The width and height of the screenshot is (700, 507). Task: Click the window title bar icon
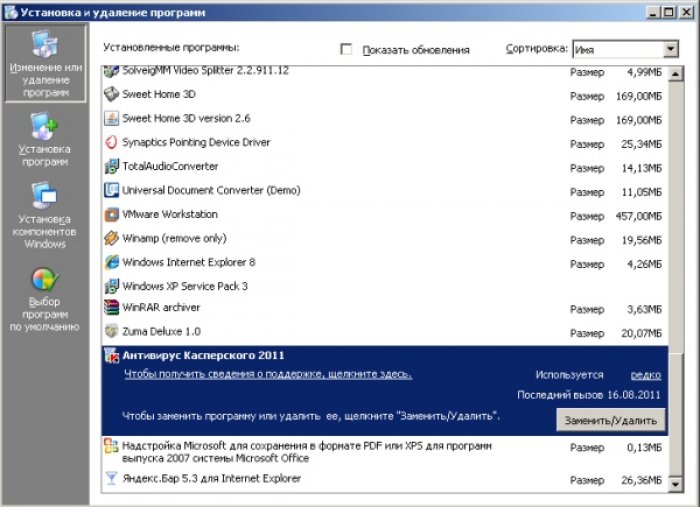(x=11, y=12)
